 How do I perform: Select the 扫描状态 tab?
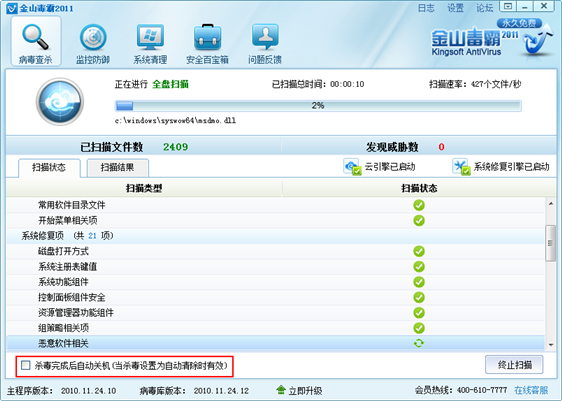(x=49, y=167)
